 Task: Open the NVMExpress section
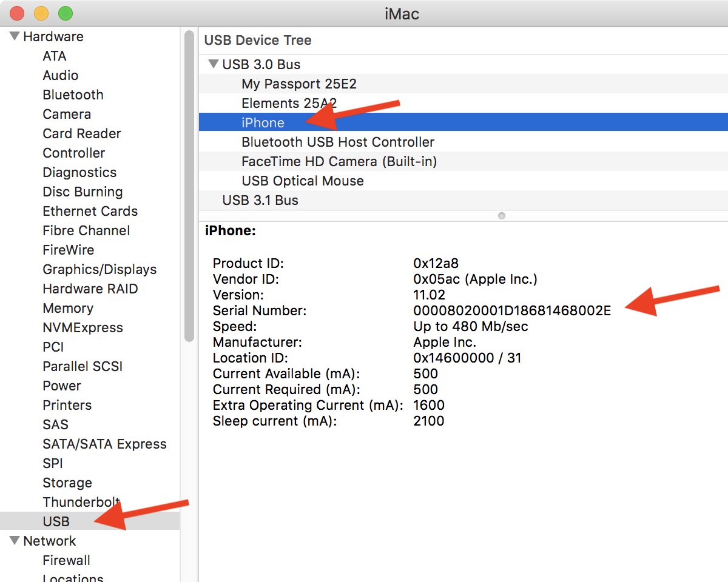coord(83,327)
